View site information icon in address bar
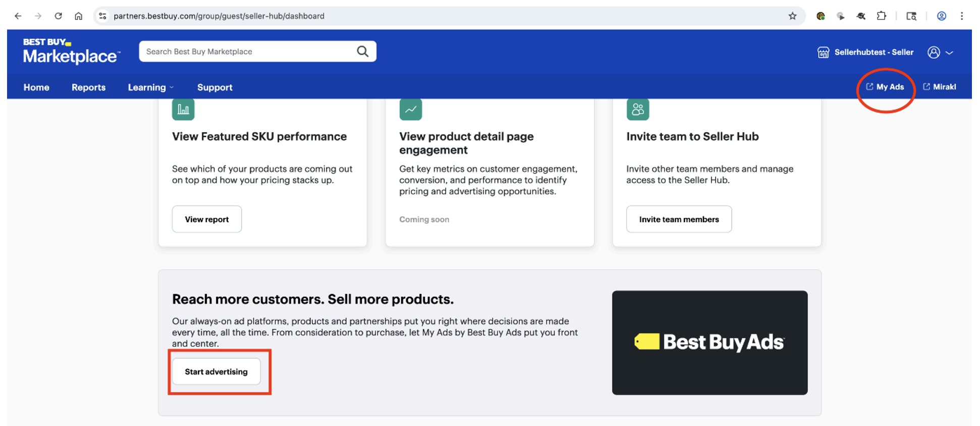 (102, 16)
